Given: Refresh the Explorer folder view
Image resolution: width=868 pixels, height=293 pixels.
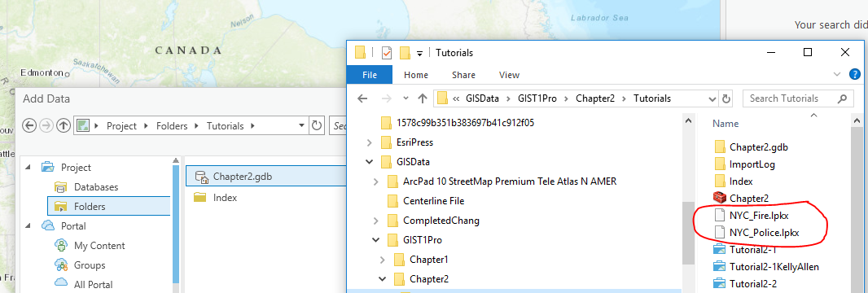Looking at the screenshot, I should click(726, 98).
